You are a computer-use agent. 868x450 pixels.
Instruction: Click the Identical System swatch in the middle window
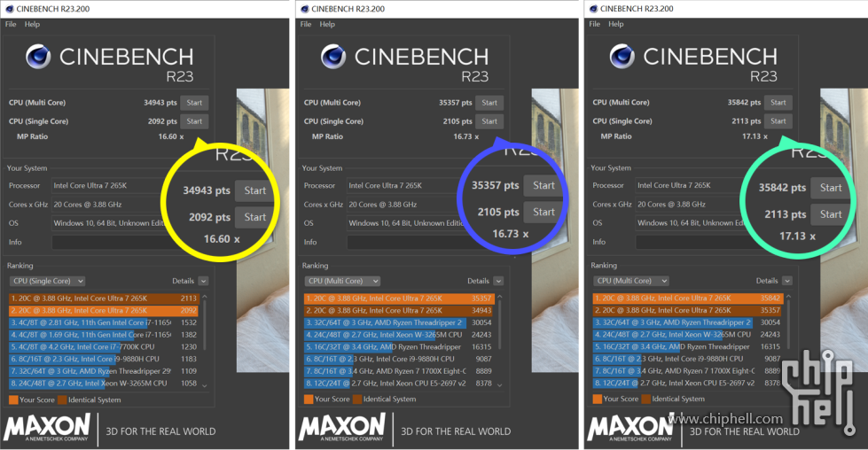[357, 399]
